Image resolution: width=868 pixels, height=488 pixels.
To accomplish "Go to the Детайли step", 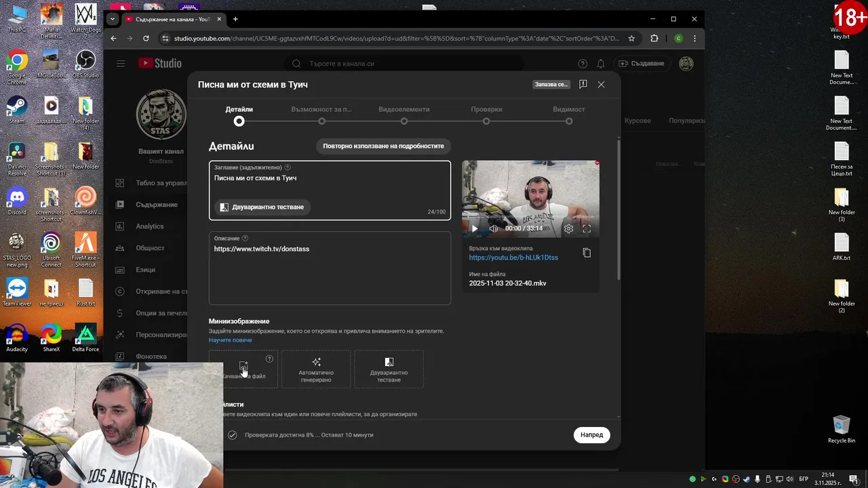I will 239,115.
